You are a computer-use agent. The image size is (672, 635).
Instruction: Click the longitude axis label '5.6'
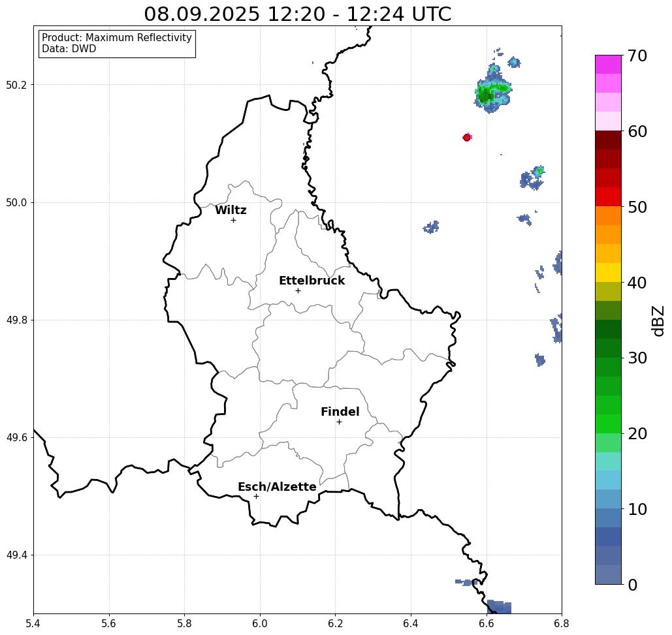pos(109,623)
